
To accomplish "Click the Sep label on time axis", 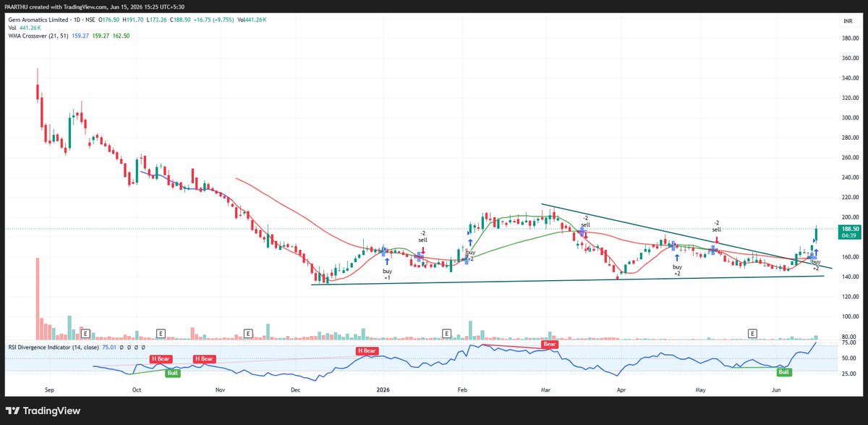I will coord(49,389).
